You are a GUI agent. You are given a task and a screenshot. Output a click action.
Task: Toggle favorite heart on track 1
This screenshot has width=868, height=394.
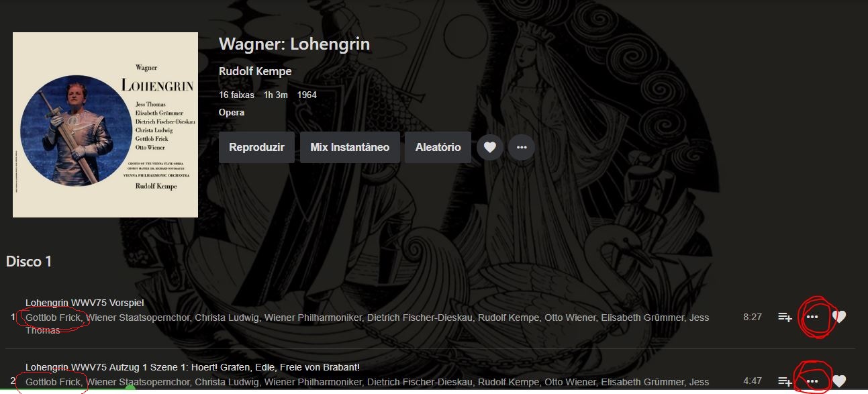point(839,317)
